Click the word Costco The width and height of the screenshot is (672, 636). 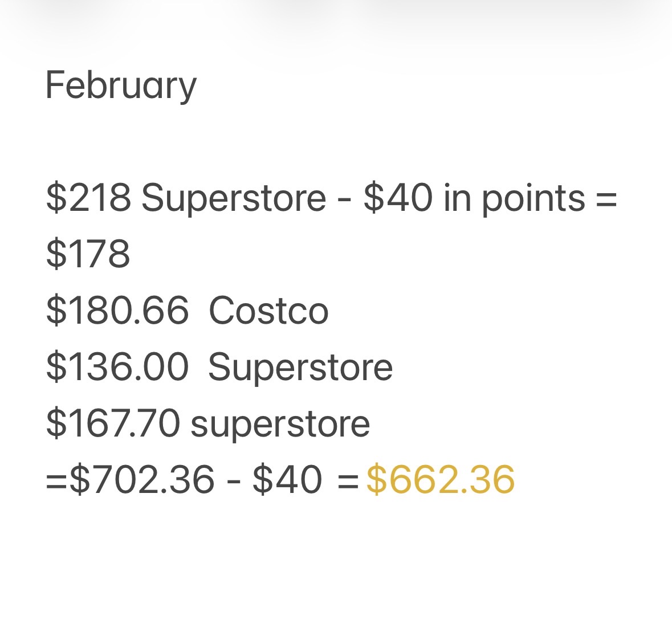pyautogui.click(x=268, y=311)
